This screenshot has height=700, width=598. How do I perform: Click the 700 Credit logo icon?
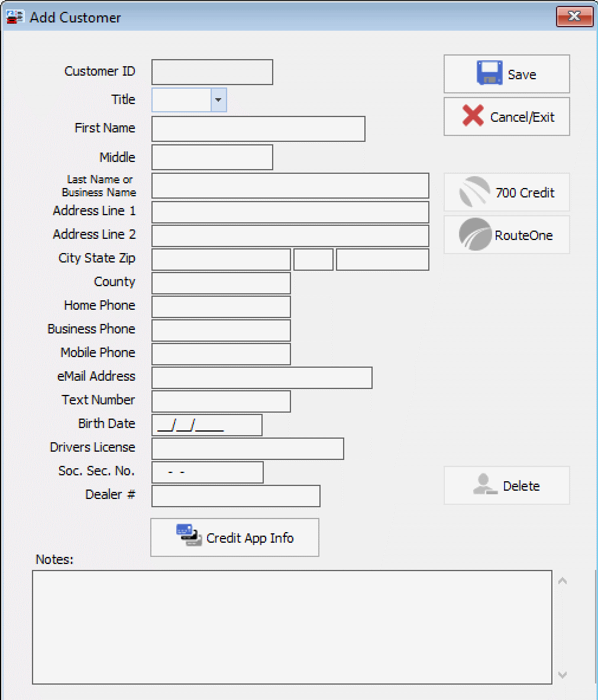tap(474, 192)
